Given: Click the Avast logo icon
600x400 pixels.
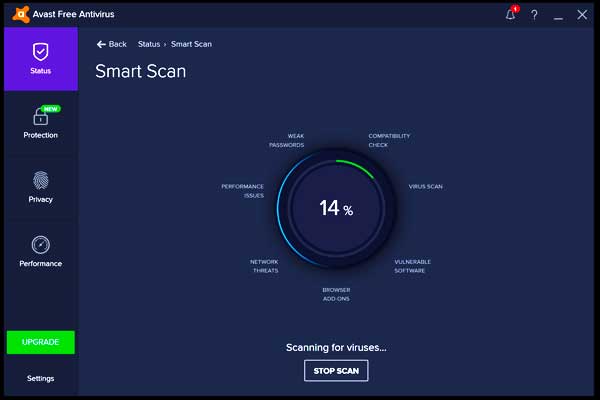Looking at the screenshot, I should (21, 15).
